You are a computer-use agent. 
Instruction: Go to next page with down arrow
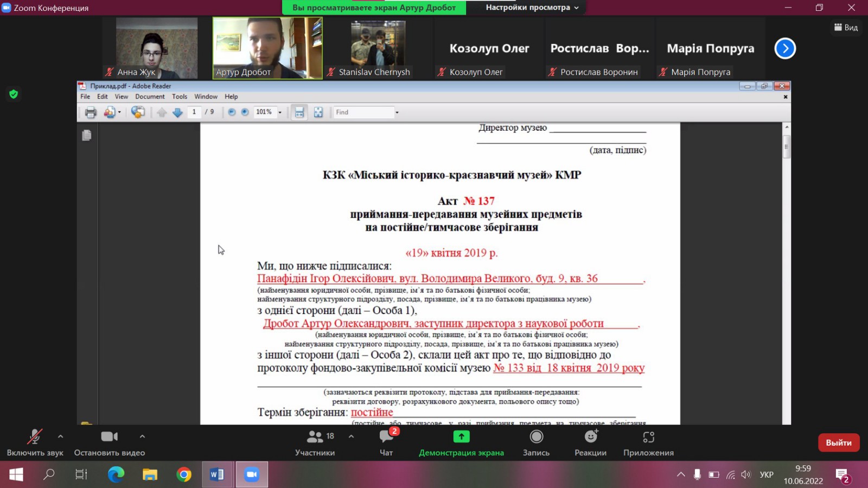click(x=177, y=112)
